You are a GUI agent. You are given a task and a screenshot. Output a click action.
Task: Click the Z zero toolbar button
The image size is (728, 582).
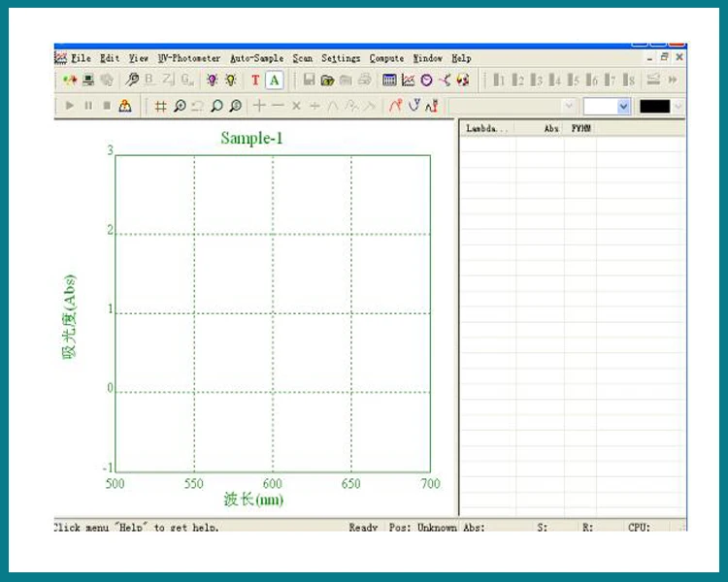click(x=168, y=80)
